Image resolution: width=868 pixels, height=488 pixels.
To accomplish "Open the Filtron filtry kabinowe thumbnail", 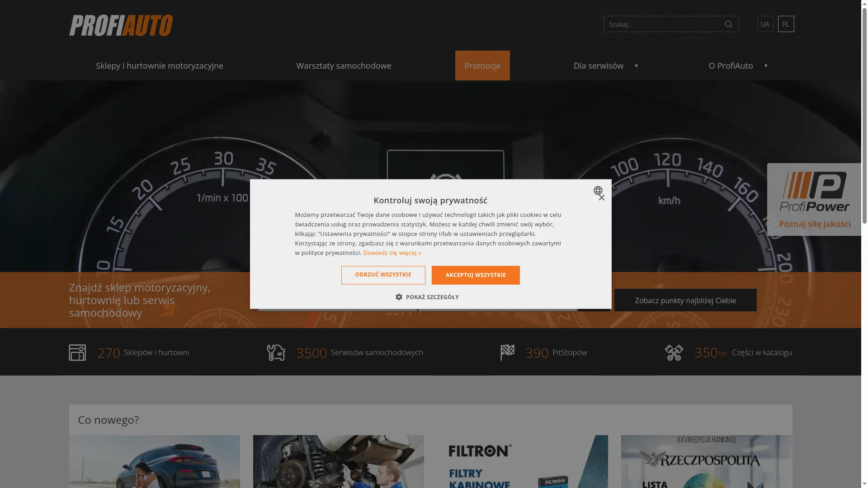I will [x=523, y=461].
